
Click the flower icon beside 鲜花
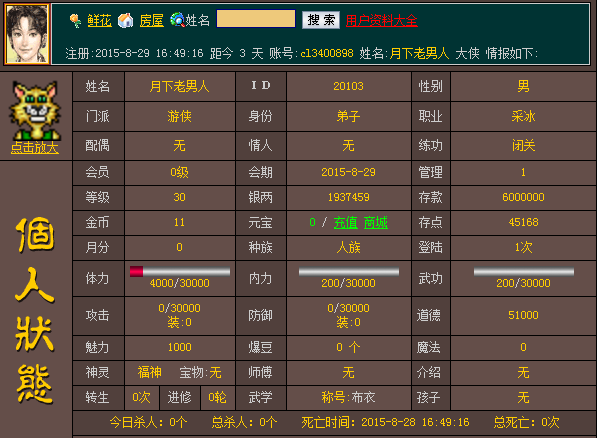click(75, 21)
